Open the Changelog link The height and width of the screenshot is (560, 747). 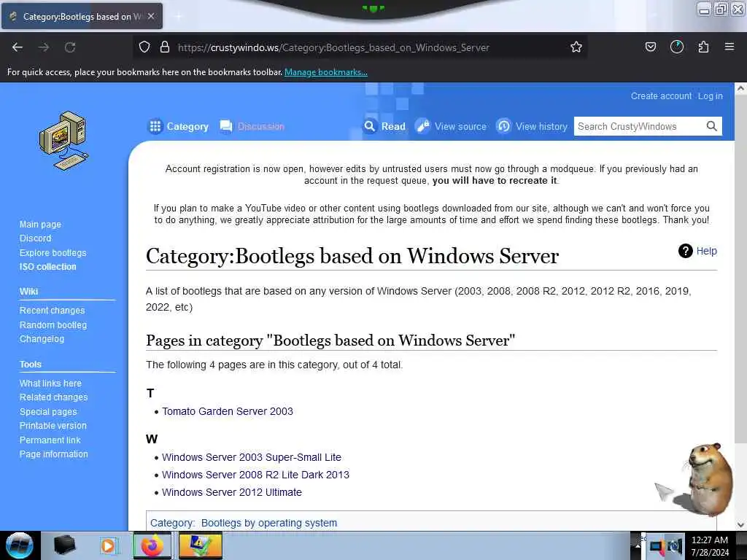42,339
